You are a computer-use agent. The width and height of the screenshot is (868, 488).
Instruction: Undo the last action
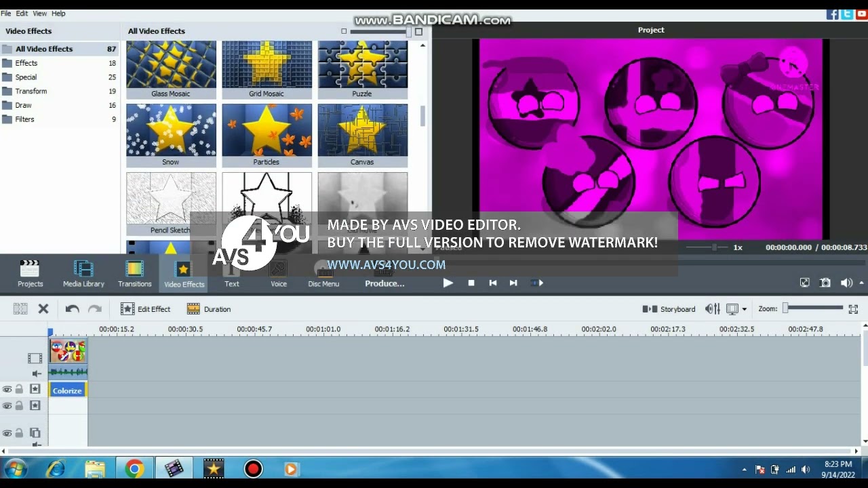coord(72,309)
